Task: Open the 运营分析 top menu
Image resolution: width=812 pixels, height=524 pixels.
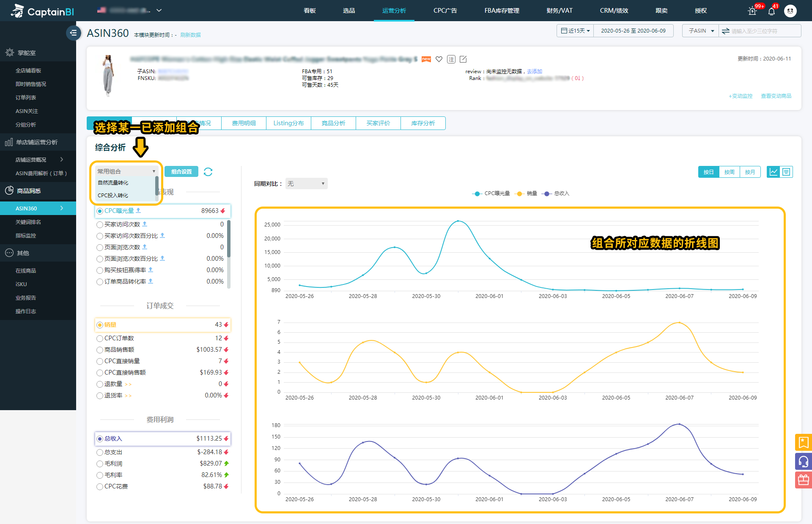Action: [x=394, y=11]
